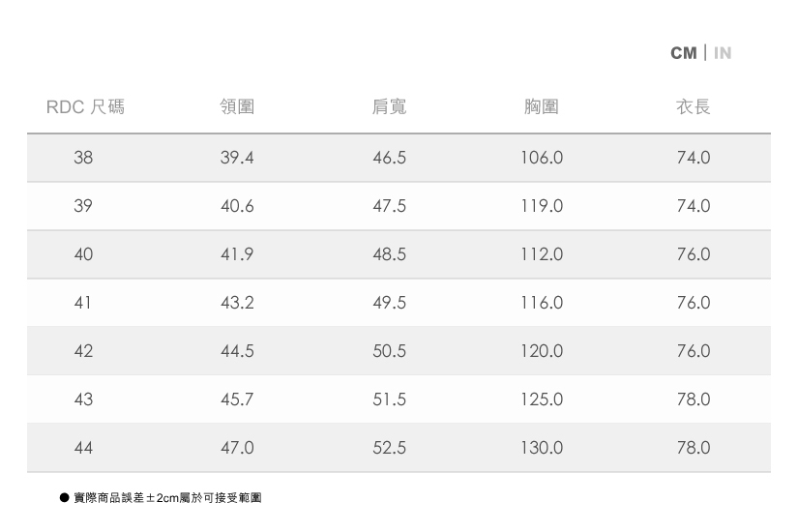Select size 41 row
The height and width of the screenshot is (532, 798).
83,303
